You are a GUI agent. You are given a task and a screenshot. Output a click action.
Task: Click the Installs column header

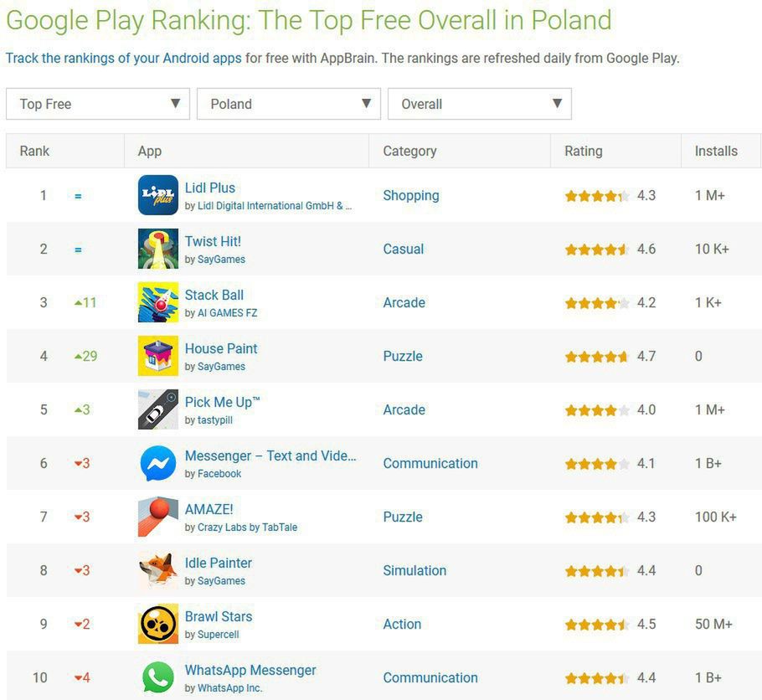click(x=716, y=151)
